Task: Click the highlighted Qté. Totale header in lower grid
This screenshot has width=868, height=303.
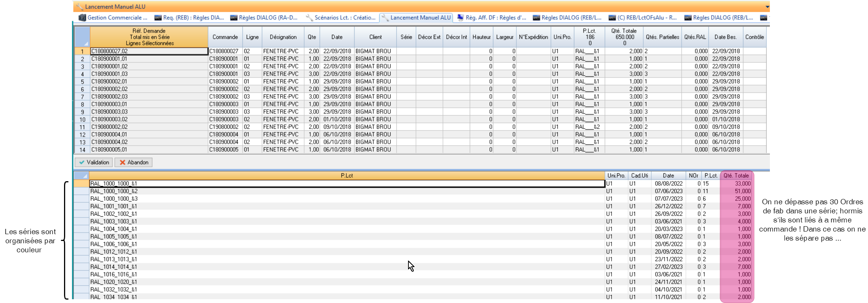Action: pyautogui.click(x=736, y=176)
